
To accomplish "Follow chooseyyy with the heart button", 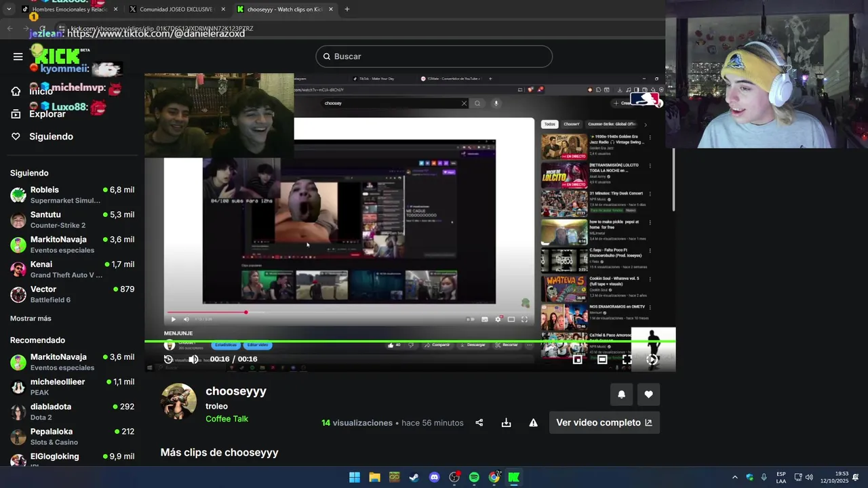I will point(648,394).
